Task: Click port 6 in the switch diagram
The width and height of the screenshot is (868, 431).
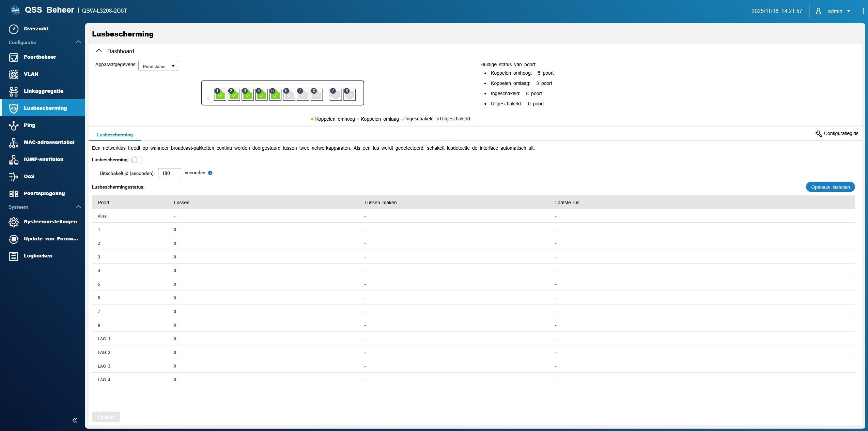Action: point(289,94)
